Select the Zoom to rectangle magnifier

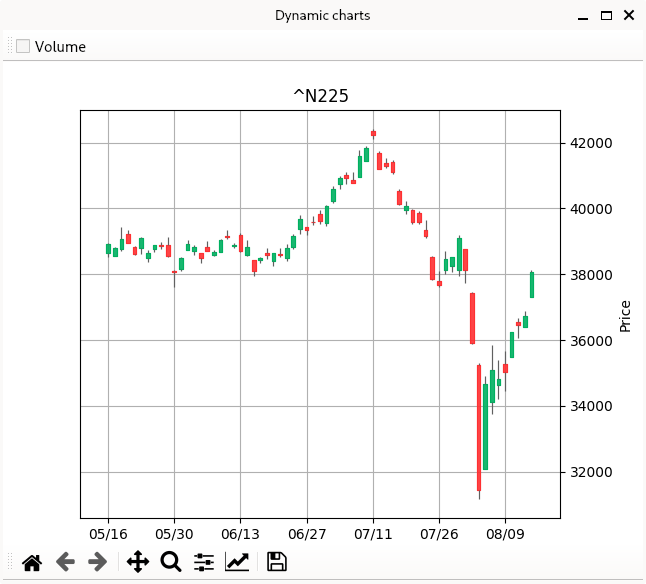tap(171, 562)
